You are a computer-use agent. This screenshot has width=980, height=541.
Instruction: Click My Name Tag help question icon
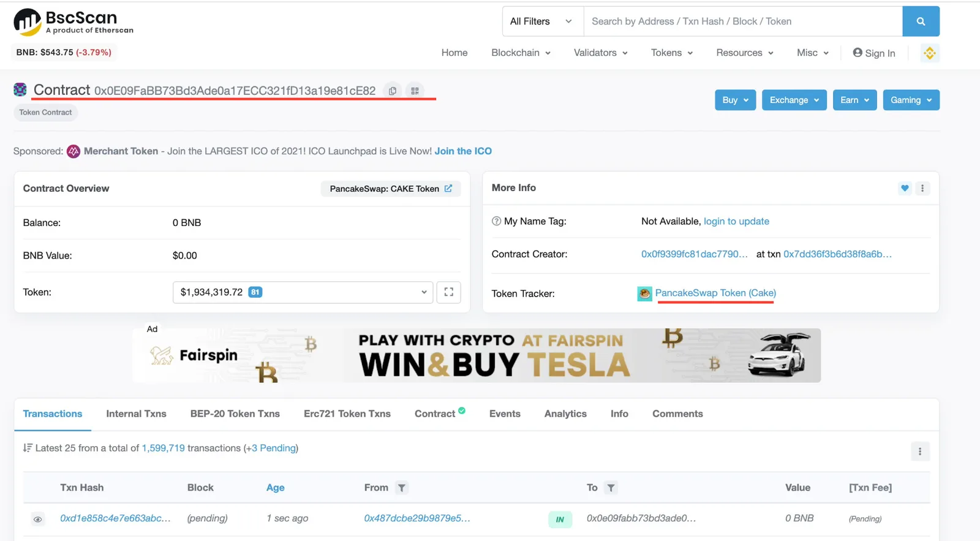pyautogui.click(x=496, y=221)
